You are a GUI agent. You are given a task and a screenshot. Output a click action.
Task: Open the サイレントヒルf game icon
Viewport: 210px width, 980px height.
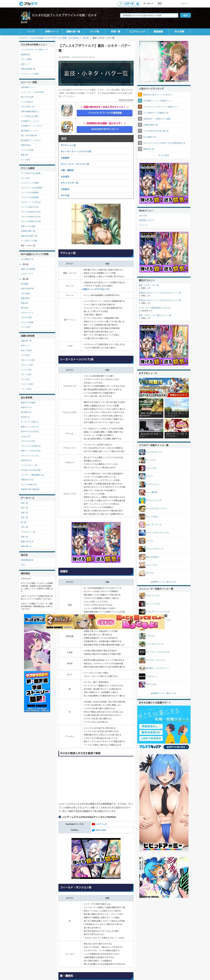[142, 604]
